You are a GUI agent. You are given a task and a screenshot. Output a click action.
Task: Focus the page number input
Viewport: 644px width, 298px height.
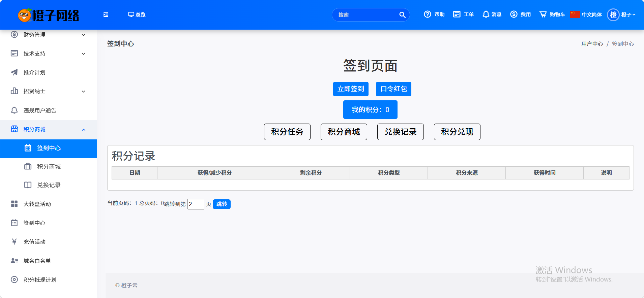(196, 204)
